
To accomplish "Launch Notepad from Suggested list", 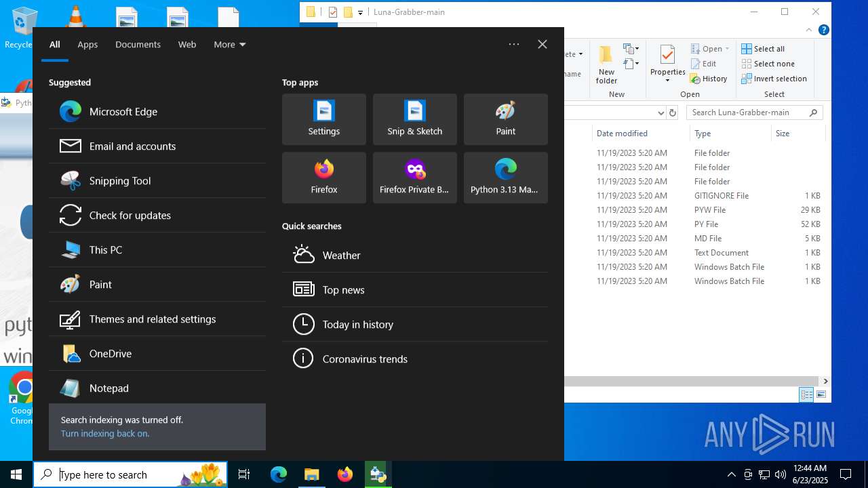I will 157,388.
